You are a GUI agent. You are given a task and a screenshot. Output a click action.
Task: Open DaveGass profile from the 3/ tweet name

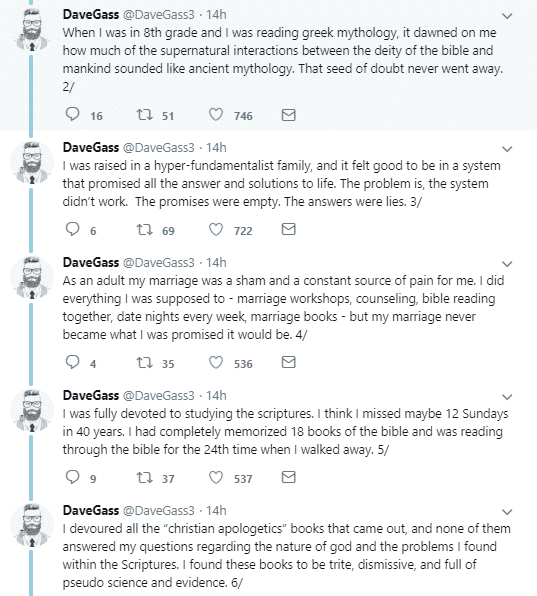point(91,147)
